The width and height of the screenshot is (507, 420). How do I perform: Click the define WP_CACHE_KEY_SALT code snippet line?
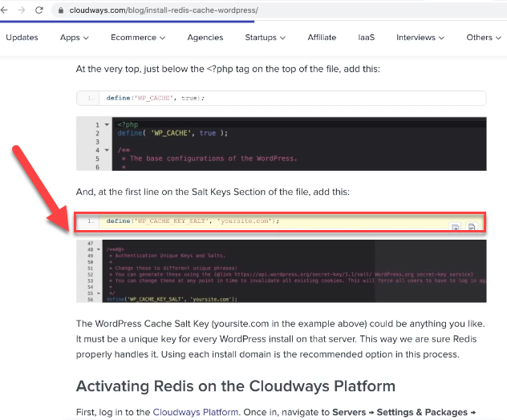(280, 221)
